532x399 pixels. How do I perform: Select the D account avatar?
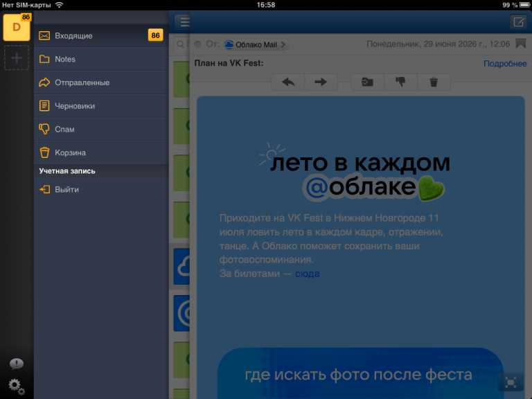[x=17, y=27]
